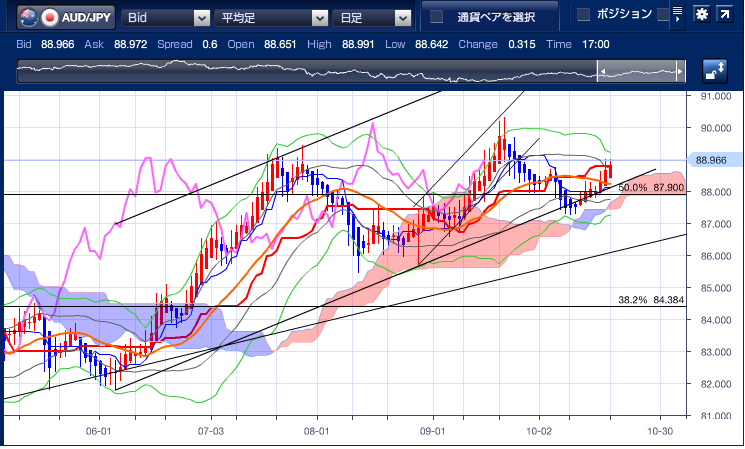Click right handle of the overview range

coord(681,71)
